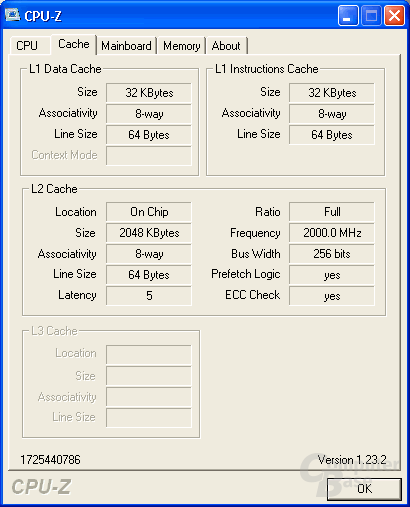Select L2 Cache size 2048 KBytes field
This screenshot has width=410, height=507.
[149, 233]
